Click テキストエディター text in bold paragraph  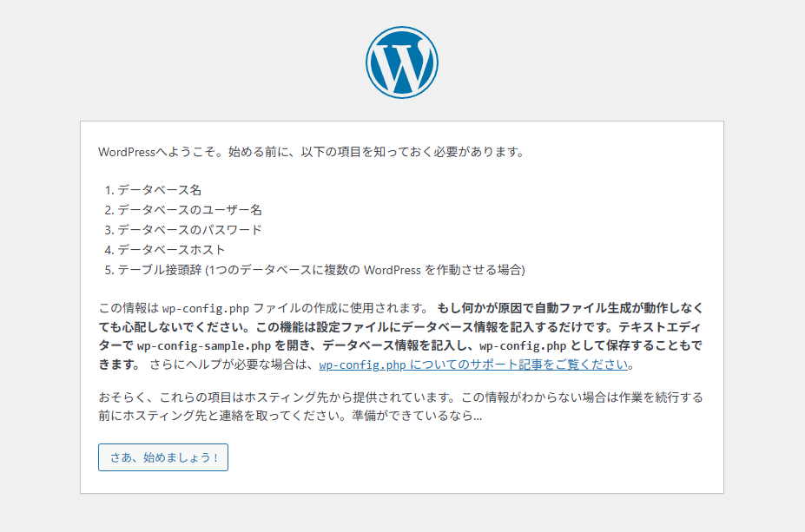pyautogui.click(x=658, y=328)
